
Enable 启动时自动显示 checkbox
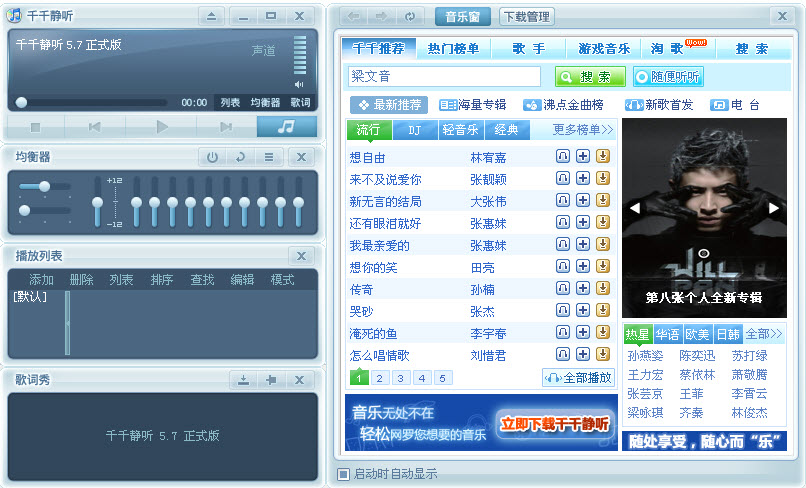click(343, 474)
